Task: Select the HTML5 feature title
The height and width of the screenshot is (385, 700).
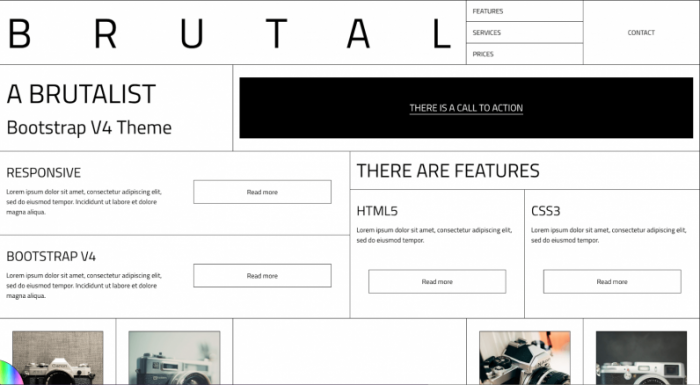Action: (377, 211)
